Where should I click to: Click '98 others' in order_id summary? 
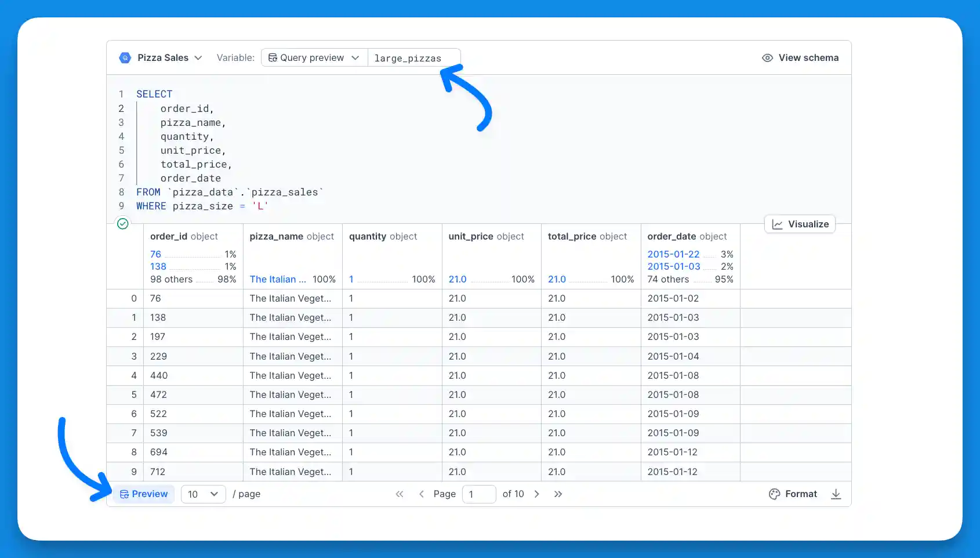171,279
